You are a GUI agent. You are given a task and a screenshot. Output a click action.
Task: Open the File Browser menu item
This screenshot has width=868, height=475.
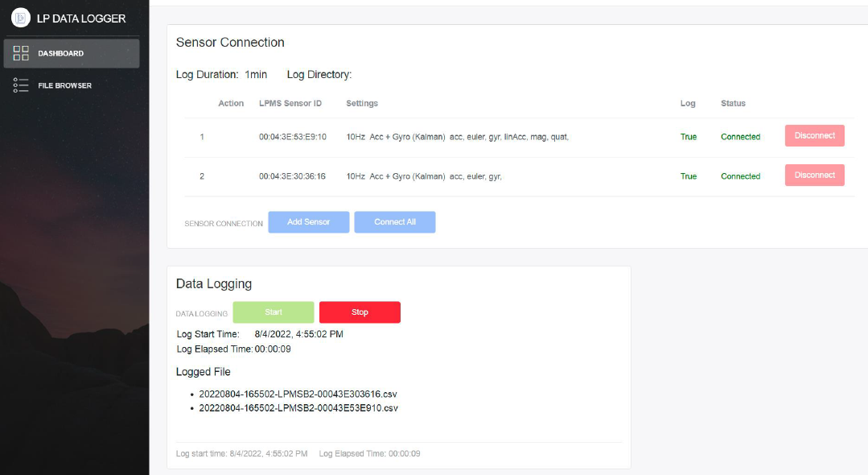click(64, 85)
